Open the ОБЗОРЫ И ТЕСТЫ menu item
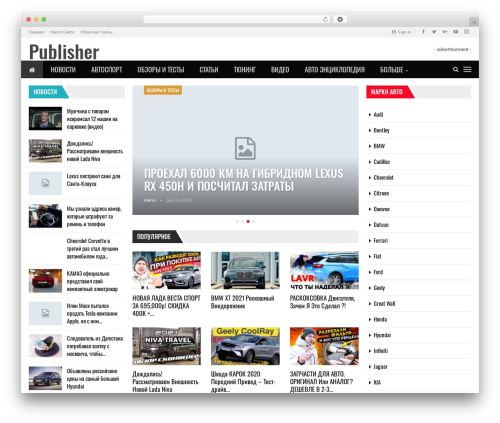This screenshot has height=423, width=500. [161, 70]
